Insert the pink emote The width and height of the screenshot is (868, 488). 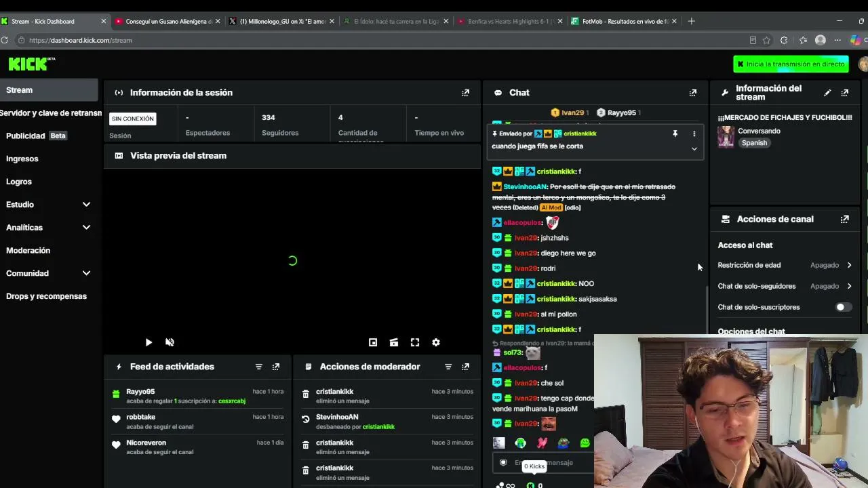click(x=542, y=443)
